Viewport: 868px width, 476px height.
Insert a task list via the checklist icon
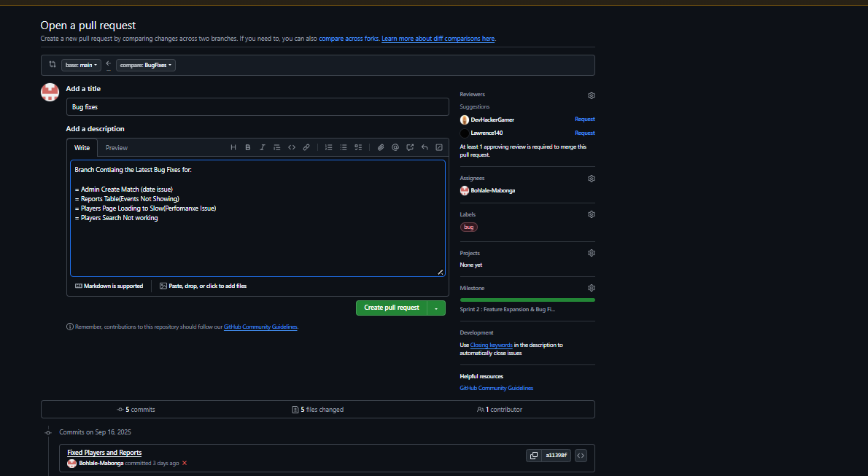click(x=358, y=147)
